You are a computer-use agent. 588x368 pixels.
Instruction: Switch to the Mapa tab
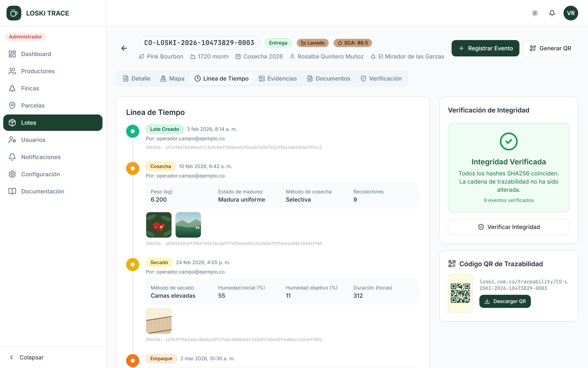(172, 79)
